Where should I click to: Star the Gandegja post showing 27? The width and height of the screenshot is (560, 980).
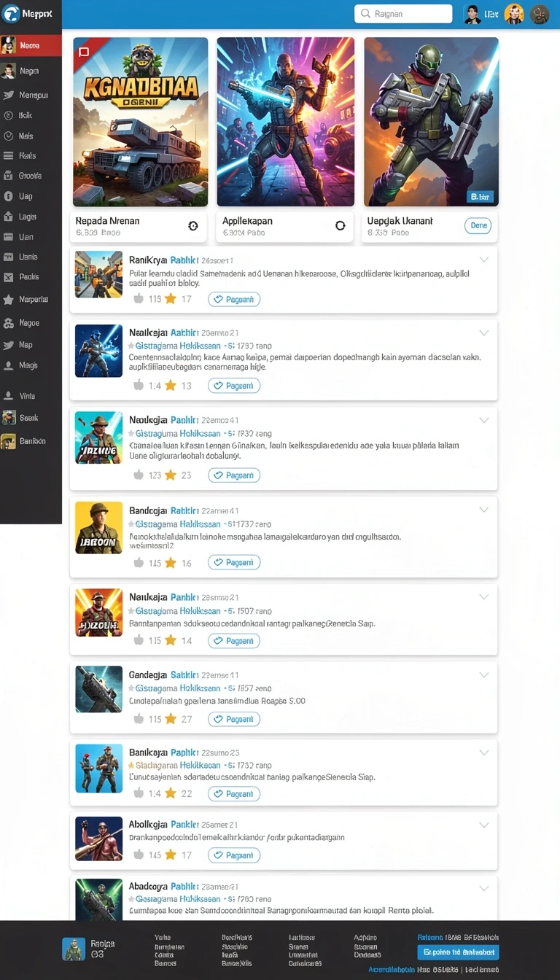point(171,719)
